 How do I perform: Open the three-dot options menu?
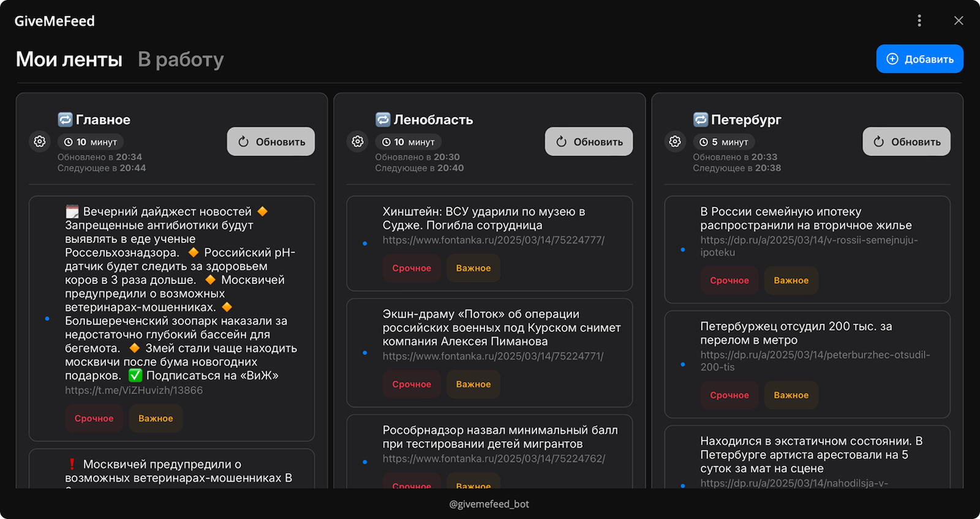point(919,21)
